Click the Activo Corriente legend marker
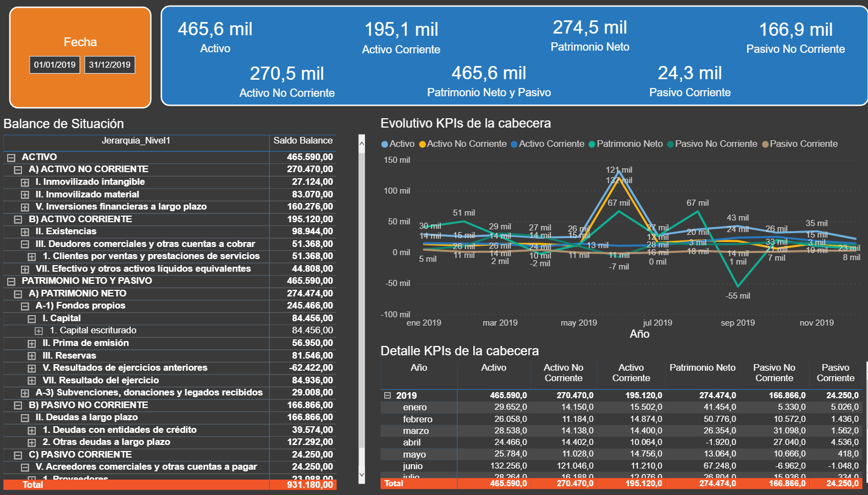Image resolution: width=868 pixels, height=495 pixels. [514, 144]
